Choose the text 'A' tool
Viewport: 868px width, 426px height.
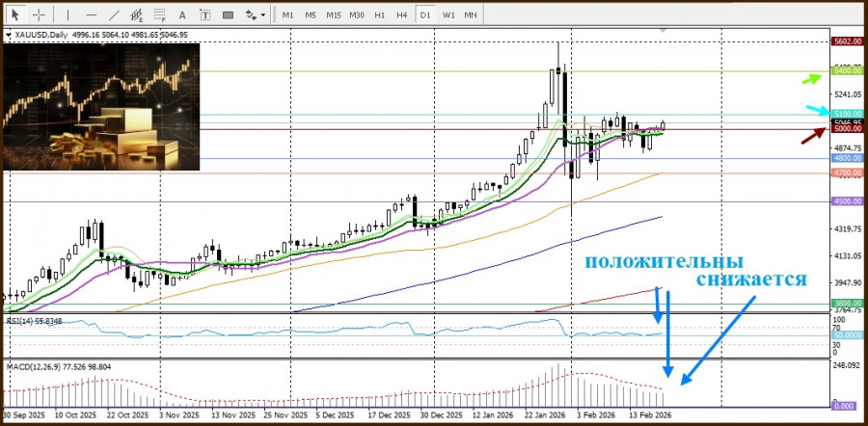181,14
